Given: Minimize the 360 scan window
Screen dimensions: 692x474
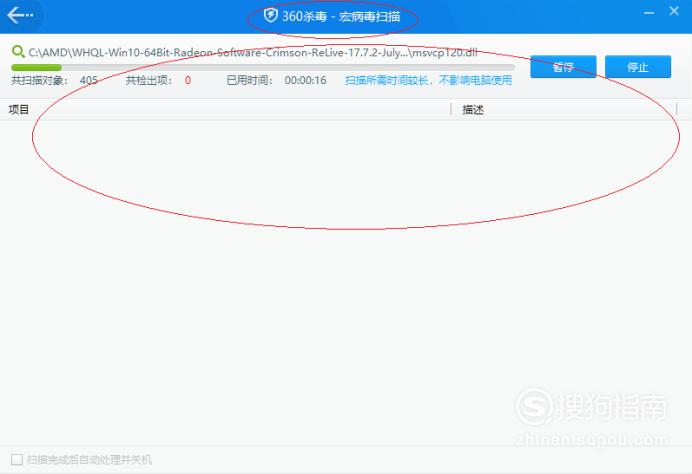Looking at the screenshot, I should pyautogui.click(x=649, y=13).
